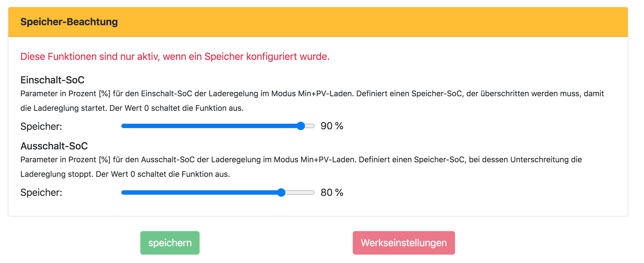Click the Speicher-Beachtung panel title
This screenshot has height=263, width=644.
click(x=69, y=22)
